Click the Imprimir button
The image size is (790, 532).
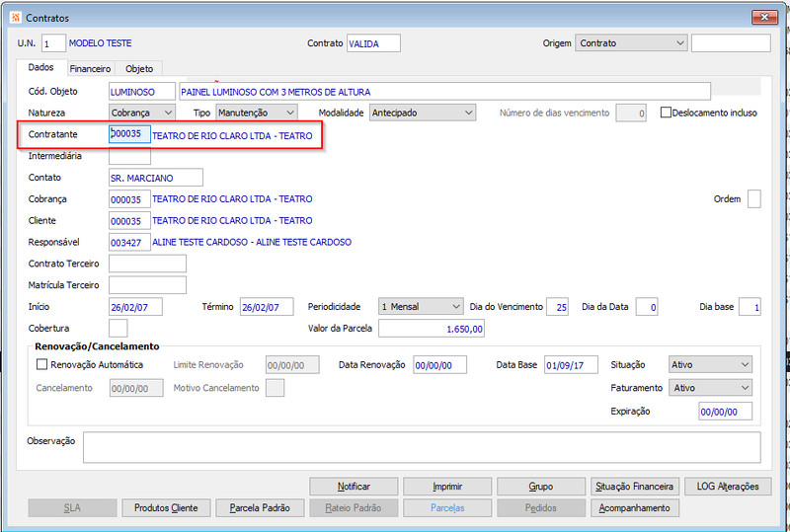447,487
